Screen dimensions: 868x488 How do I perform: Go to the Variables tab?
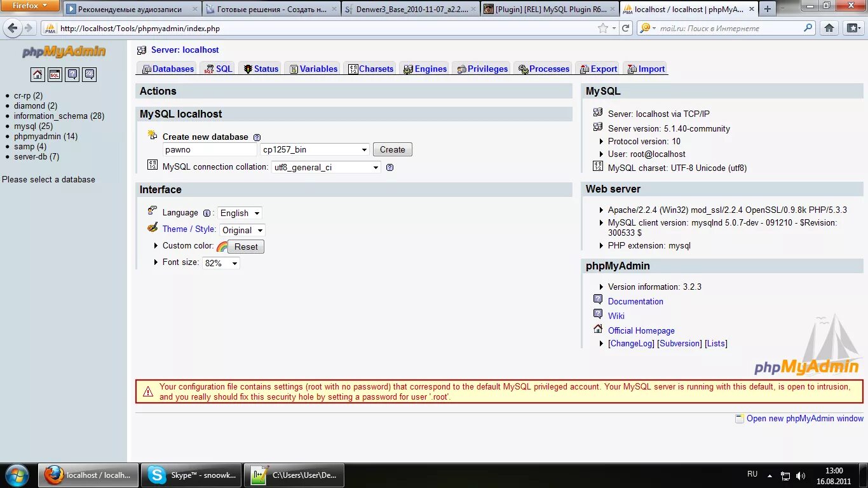click(x=313, y=69)
